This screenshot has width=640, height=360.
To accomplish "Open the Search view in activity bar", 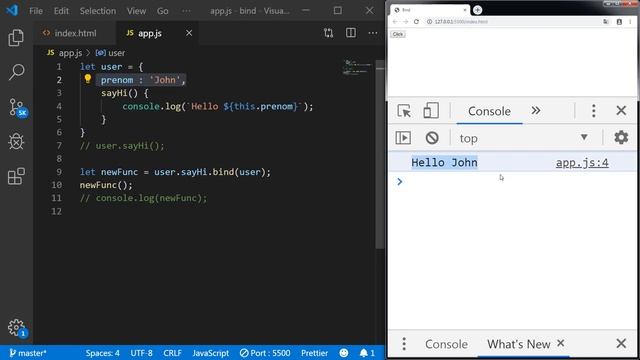I will coord(16,72).
